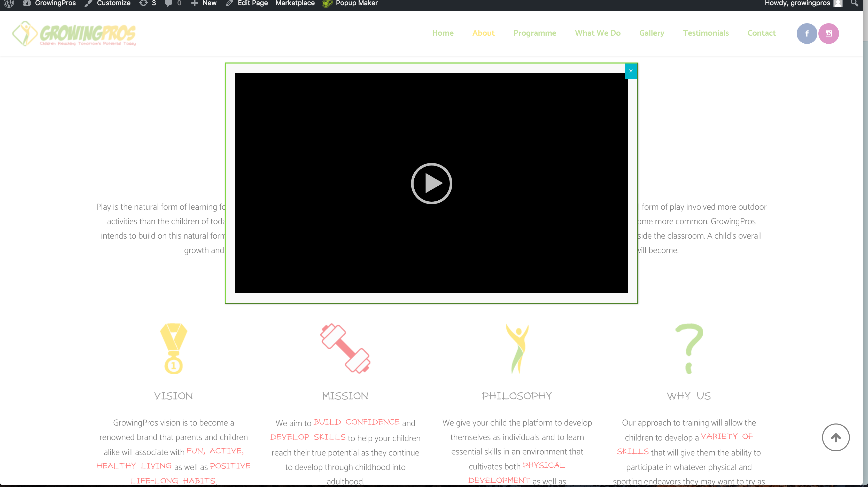Click the GrowingPros site logo
This screenshot has width=868, height=487.
74,33
